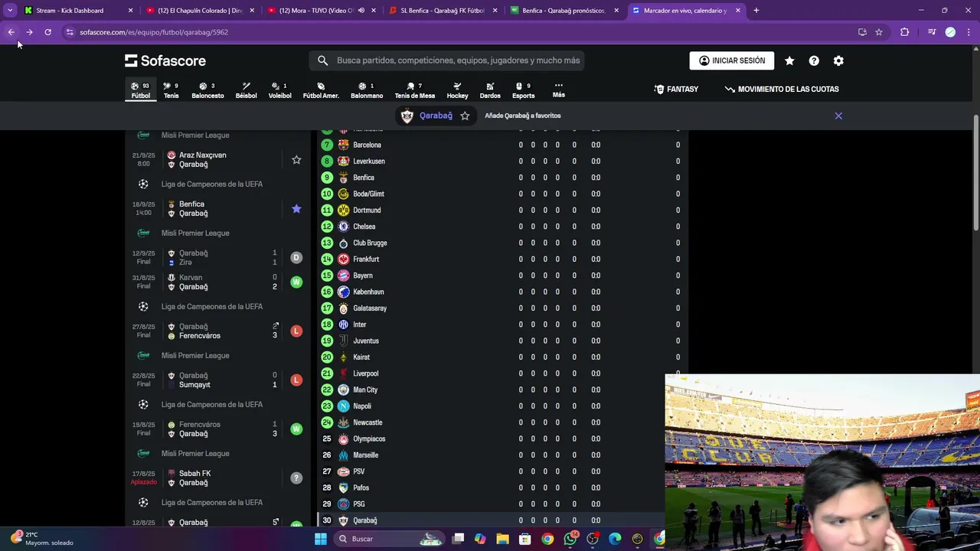This screenshot has height=551, width=980.
Task: Open WhatsApp from the taskbar
Action: tap(570, 539)
